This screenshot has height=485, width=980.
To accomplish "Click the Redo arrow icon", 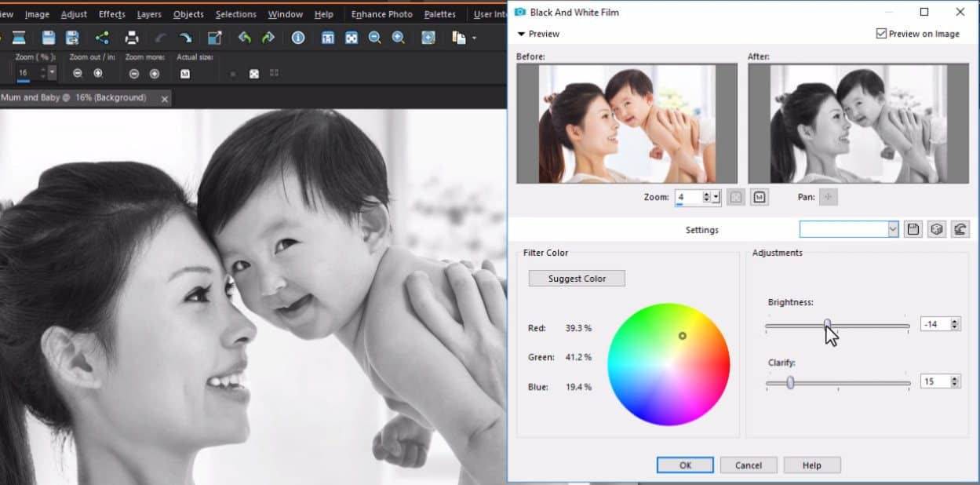I will pos(268,37).
